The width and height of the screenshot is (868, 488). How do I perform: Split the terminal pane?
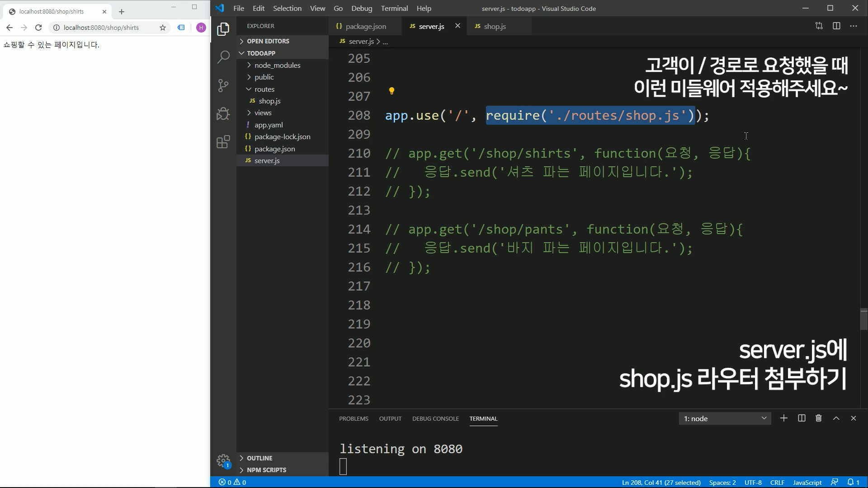tap(802, 418)
